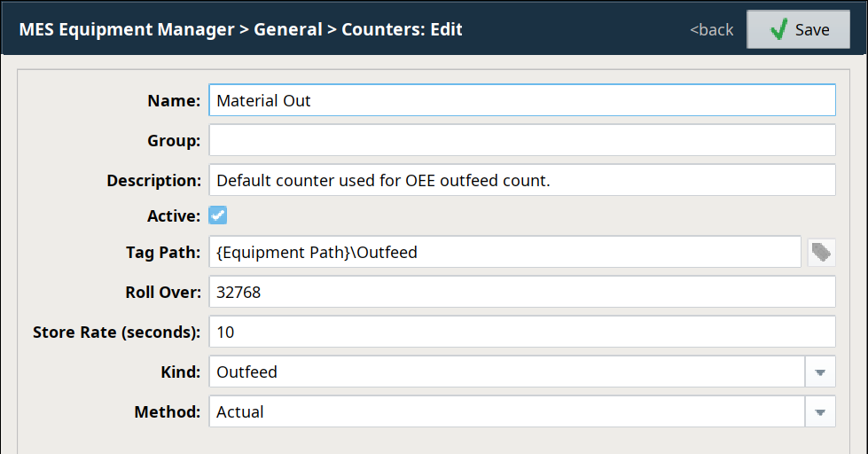868x454 pixels.
Task: Open the Method dropdown arrow
Action: pyautogui.click(x=820, y=412)
